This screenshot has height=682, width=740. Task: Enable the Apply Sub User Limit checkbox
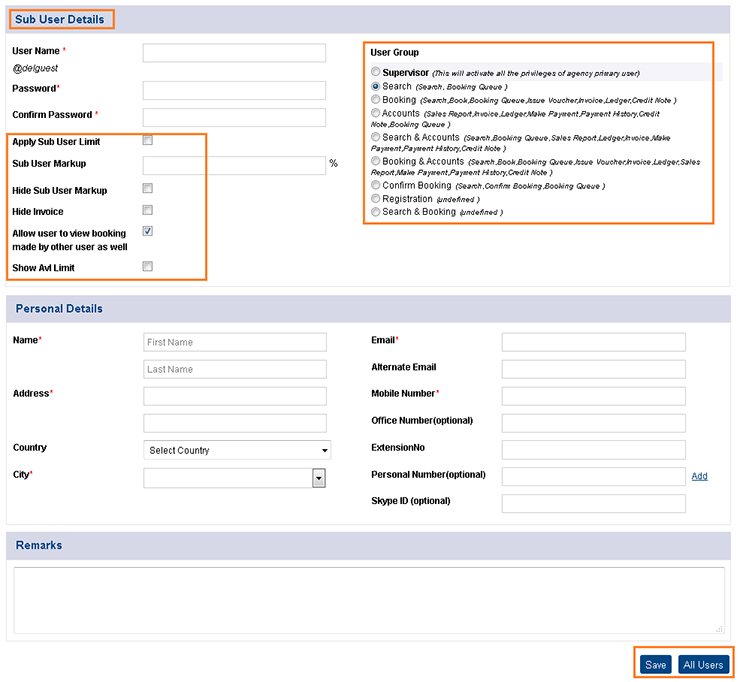pos(148,141)
